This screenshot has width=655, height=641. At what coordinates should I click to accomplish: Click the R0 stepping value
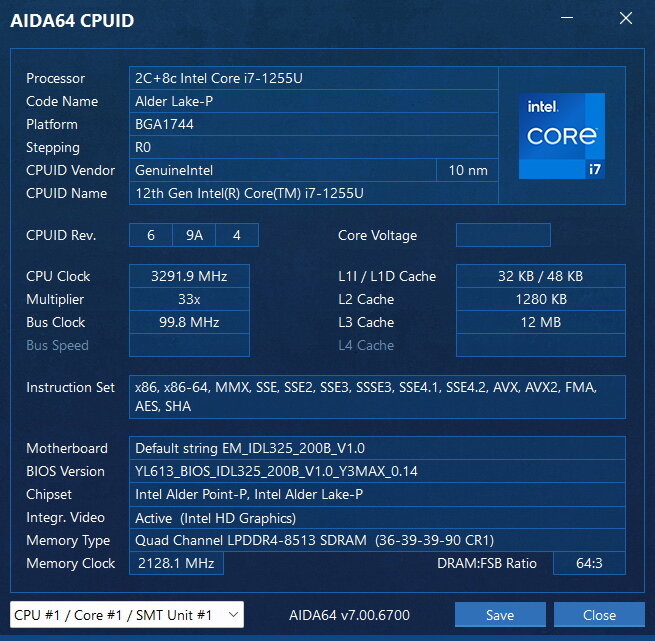[x=313, y=147]
